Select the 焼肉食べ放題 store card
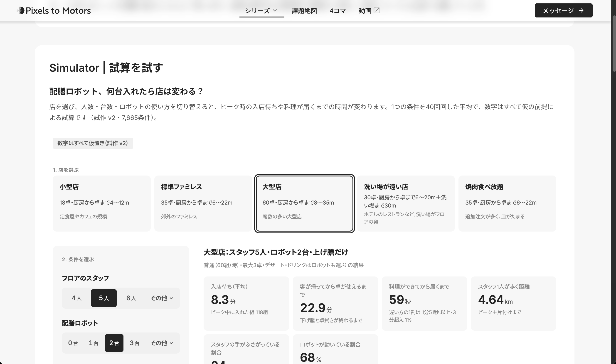616x364 pixels. pyautogui.click(x=507, y=203)
